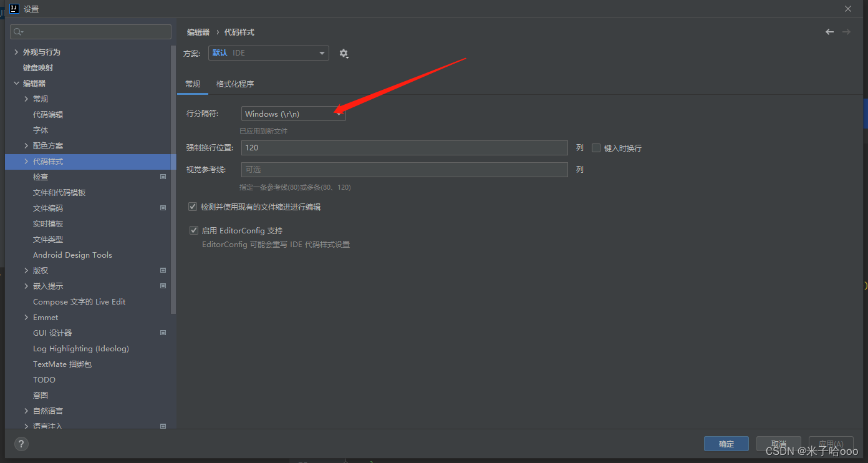Image resolution: width=868 pixels, height=463 pixels.
Task: Click the project-level icon next to 文件编码
Action: click(163, 208)
